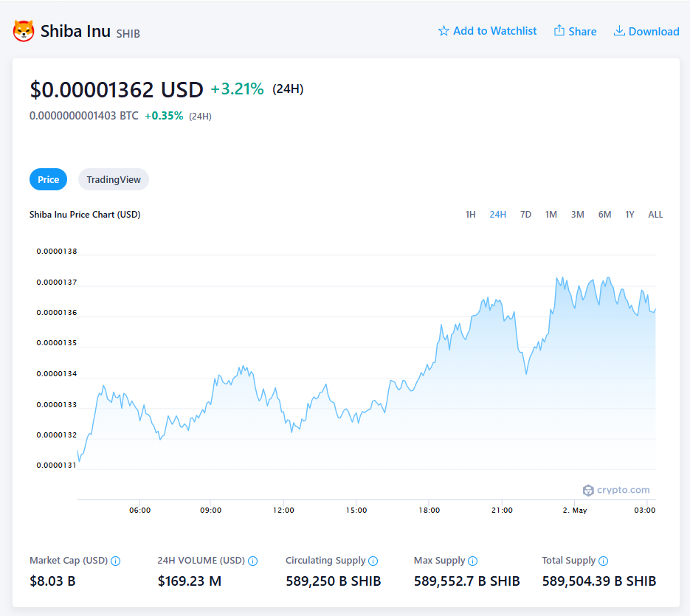Image resolution: width=690 pixels, height=616 pixels.
Task: Select the 24H time range
Action: click(497, 215)
